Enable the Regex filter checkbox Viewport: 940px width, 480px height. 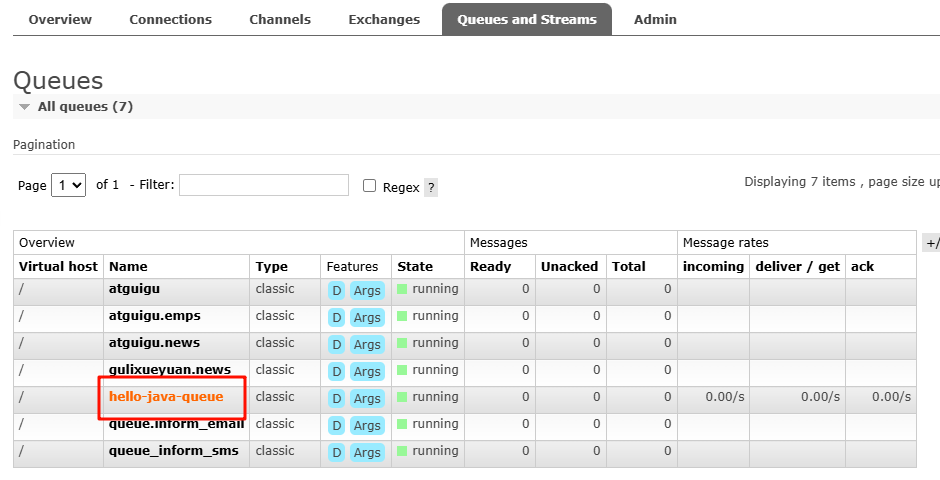(369, 186)
